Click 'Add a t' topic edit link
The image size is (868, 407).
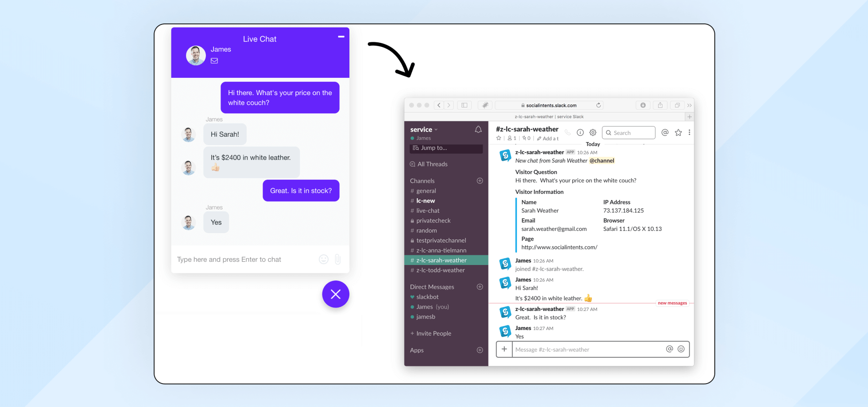(548, 138)
